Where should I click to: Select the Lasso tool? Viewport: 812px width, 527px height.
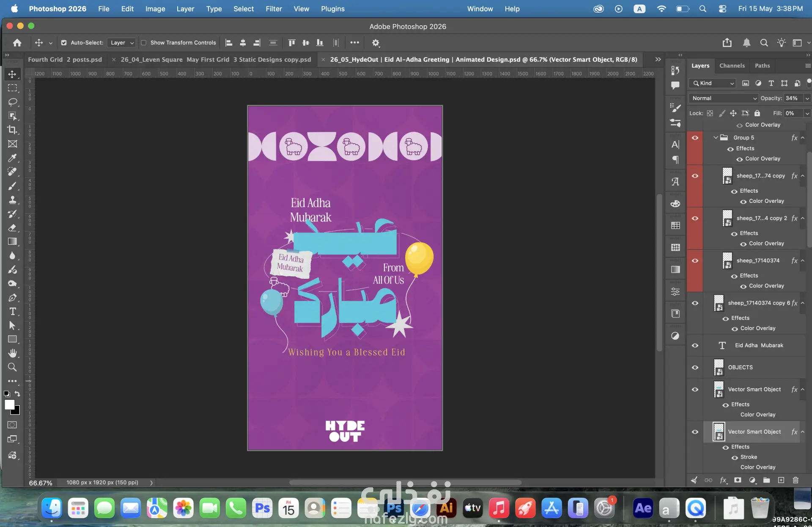pyautogui.click(x=13, y=102)
